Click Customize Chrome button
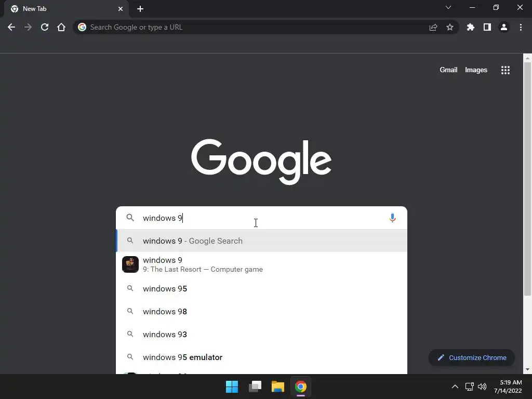 (472, 357)
